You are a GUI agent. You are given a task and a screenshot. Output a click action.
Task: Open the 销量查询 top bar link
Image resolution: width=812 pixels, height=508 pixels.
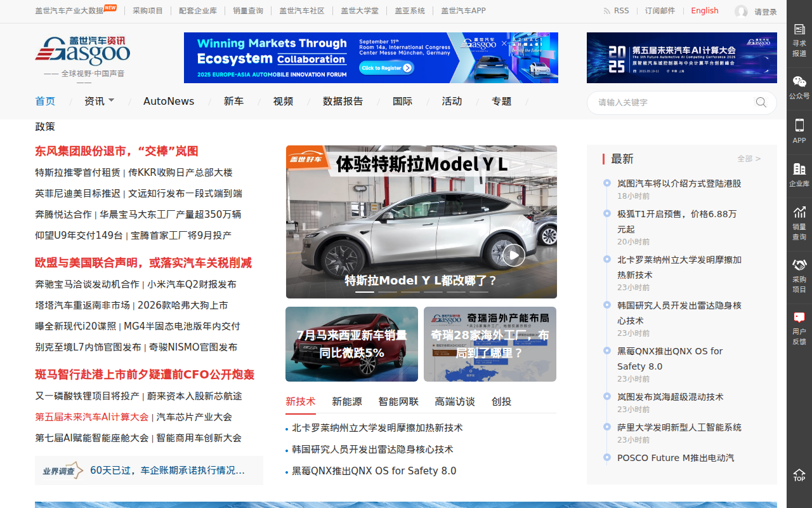click(248, 11)
